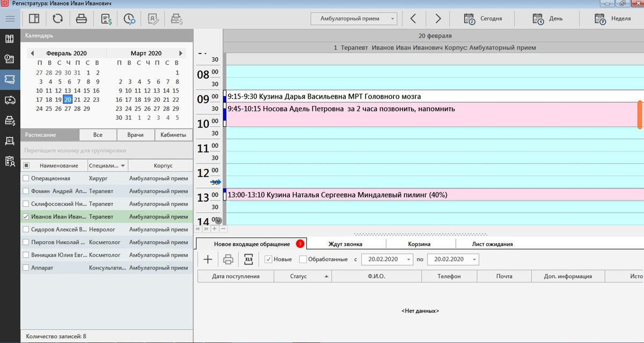This screenshot has height=343, width=644.
Task: Select the orange vertical schedule scrollbar thumb
Action: 640,114
